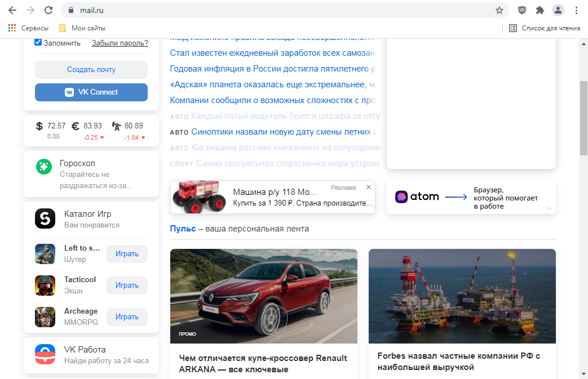Viewport: 588px width, 379px height.
Task: Click the Забыли пароль? link
Action: (120, 43)
